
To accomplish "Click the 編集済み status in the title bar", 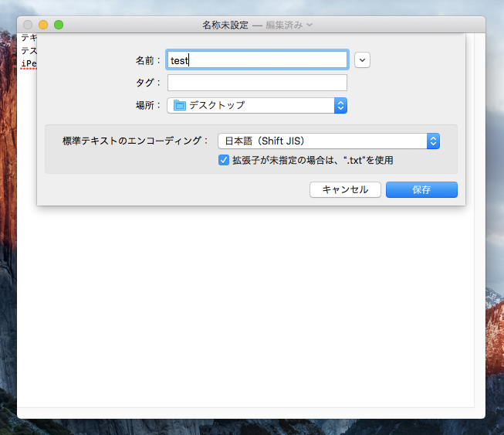I will pyautogui.click(x=284, y=25).
